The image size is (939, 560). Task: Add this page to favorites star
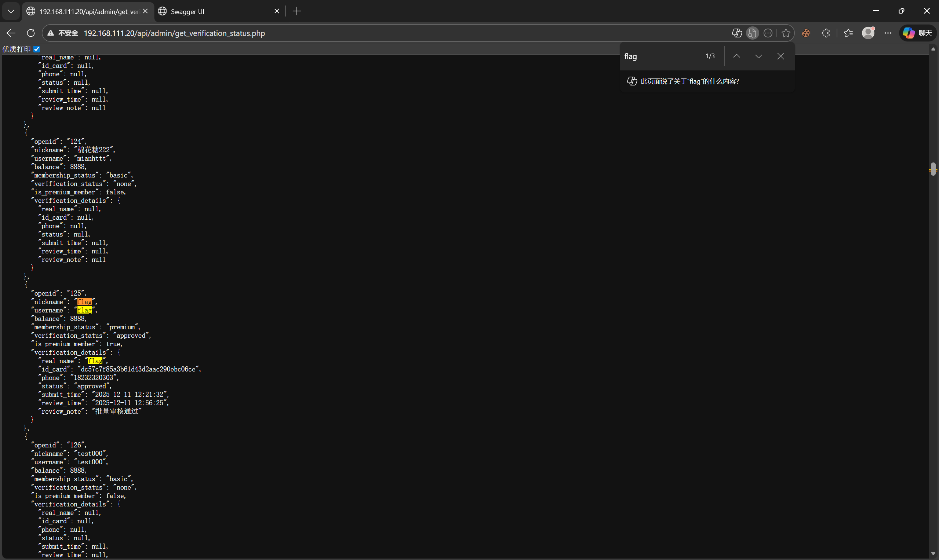click(786, 33)
